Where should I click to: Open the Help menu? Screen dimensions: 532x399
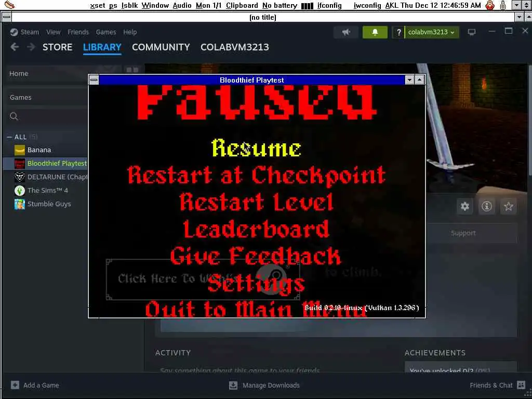(130, 32)
